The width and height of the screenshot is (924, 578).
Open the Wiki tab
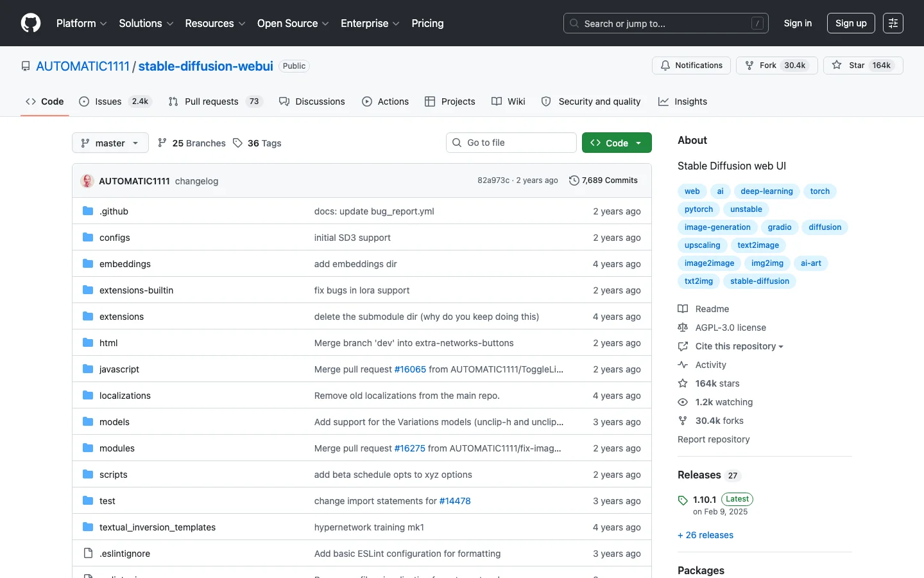coord(508,101)
